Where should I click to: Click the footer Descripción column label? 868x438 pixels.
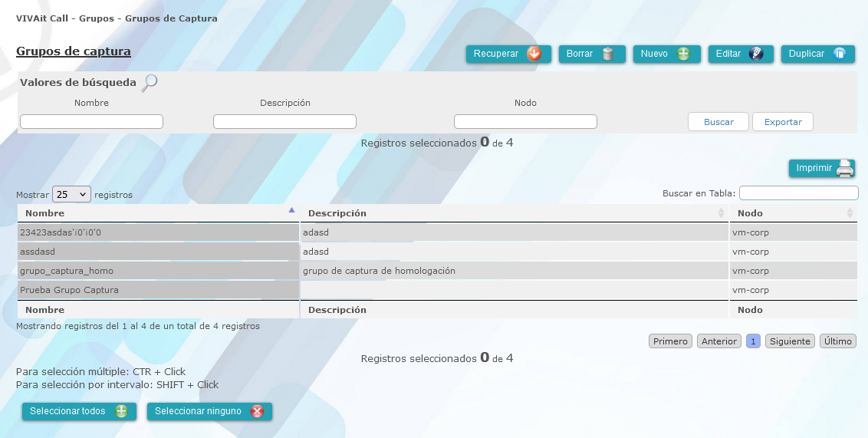click(337, 310)
